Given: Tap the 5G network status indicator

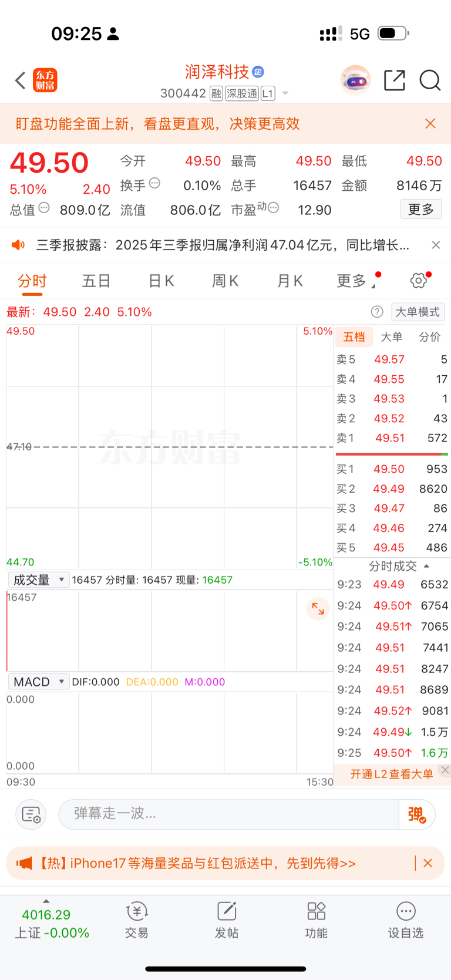Looking at the screenshot, I should pyautogui.click(x=360, y=34).
